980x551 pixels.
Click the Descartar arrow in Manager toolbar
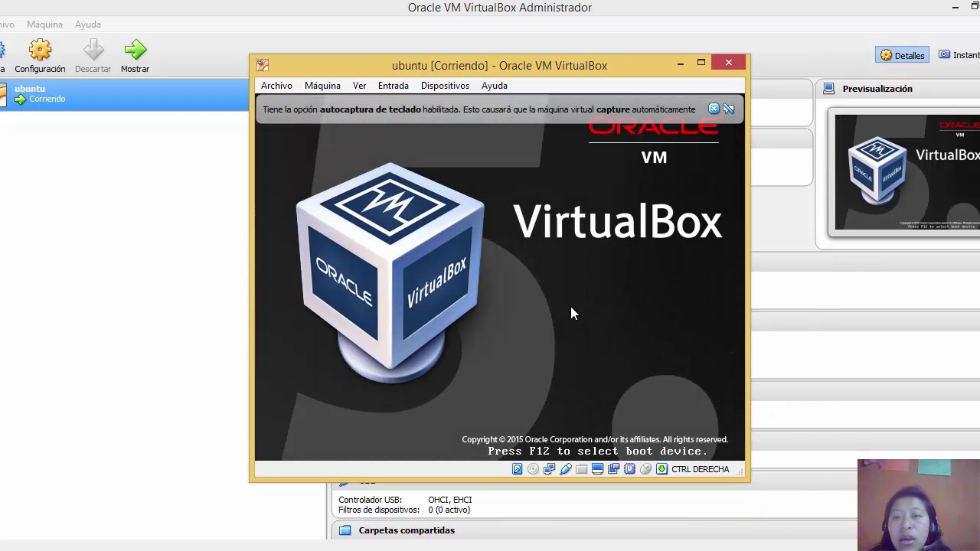coord(93,57)
